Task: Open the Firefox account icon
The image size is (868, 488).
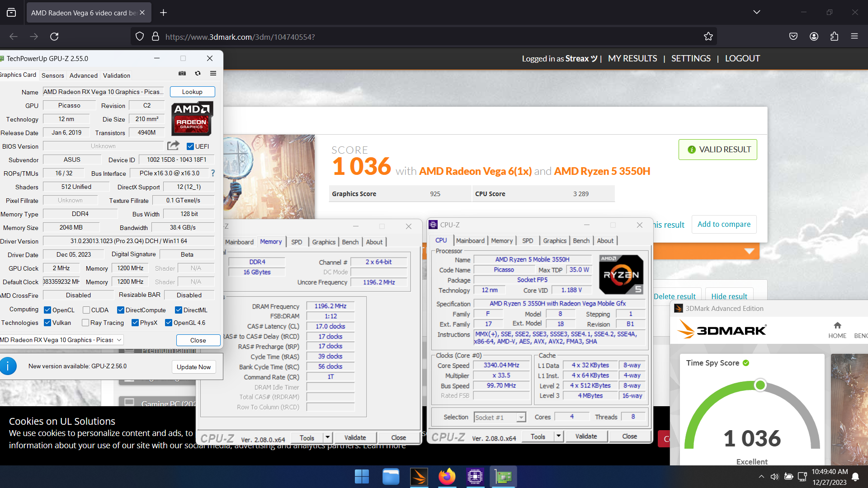Action: pyautogui.click(x=814, y=37)
